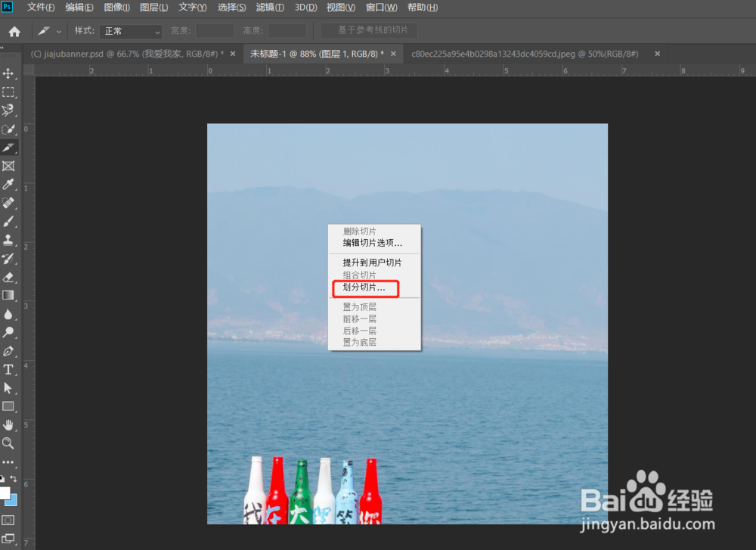Click the Home icon in the options bar

coord(14,30)
